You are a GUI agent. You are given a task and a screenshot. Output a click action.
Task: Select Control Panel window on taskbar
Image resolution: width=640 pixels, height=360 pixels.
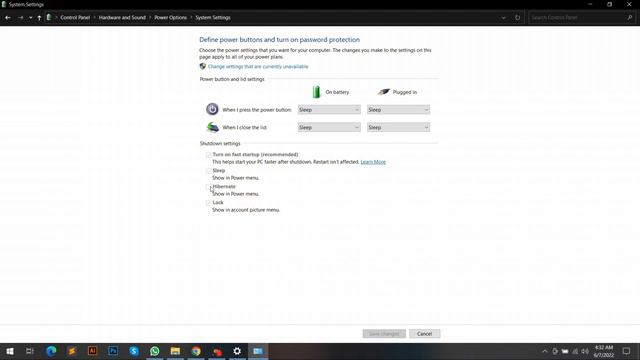tap(258, 351)
